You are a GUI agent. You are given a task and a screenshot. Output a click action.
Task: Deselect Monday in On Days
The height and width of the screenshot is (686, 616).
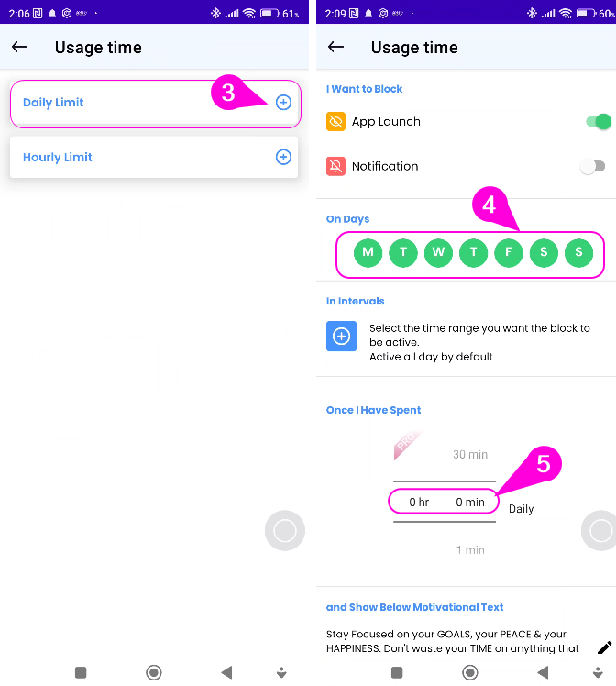(368, 252)
